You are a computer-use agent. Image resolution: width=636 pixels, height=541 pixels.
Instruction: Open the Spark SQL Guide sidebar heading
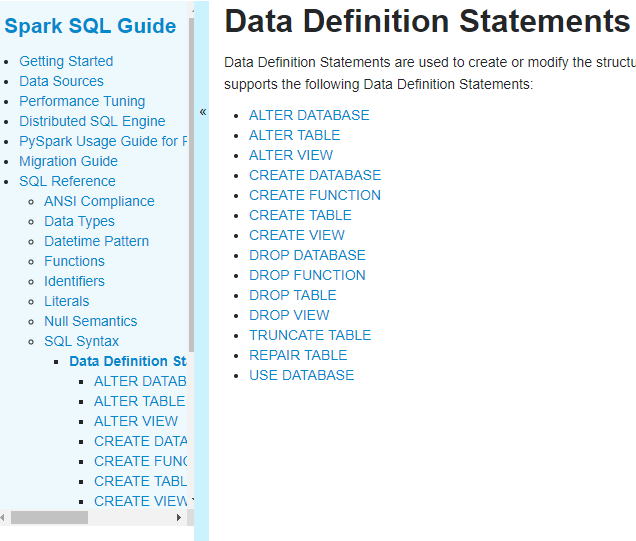coord(90,27)
